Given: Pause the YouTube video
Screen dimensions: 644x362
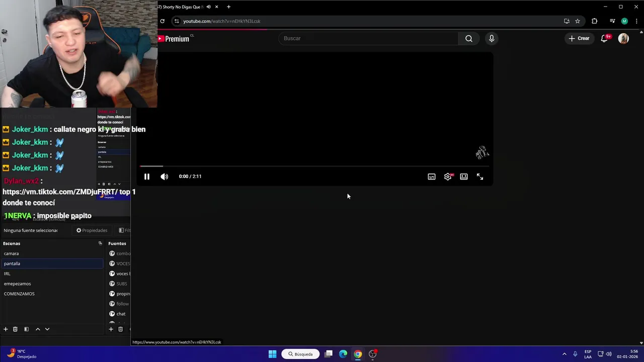Looking at the screenshot, I should [x=147, y=176].
